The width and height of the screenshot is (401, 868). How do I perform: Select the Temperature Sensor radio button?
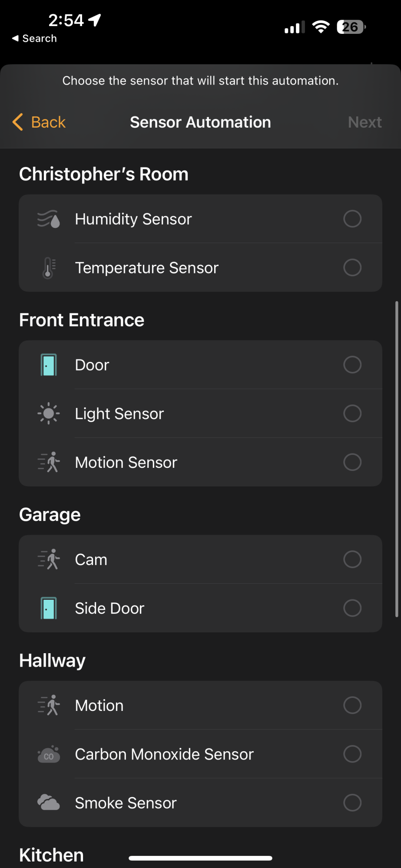pyautogui.click(x=352, y=267)
